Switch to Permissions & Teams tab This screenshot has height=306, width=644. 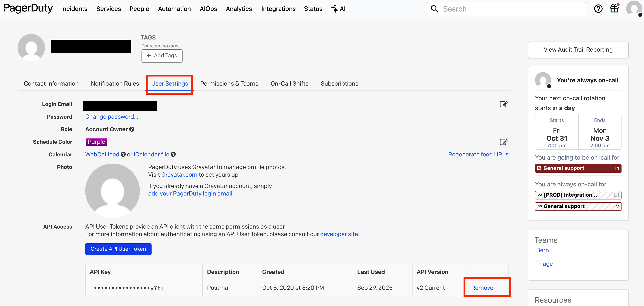229,84
